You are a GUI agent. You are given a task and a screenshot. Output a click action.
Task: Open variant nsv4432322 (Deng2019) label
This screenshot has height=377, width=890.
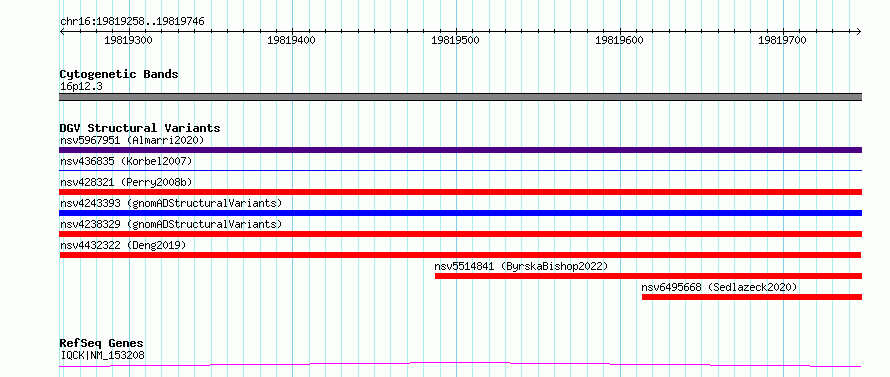(x=123, y=245)
